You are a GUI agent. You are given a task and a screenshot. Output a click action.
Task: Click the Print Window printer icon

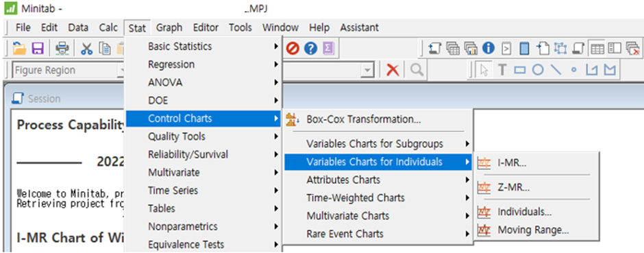pos(62,49)
